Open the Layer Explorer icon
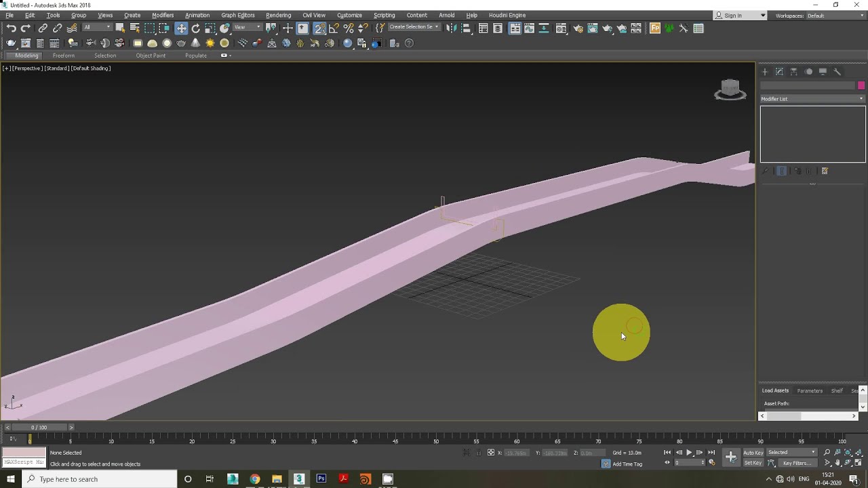The width and height of the screenshot is (868, 488). [x=498, y=28]
